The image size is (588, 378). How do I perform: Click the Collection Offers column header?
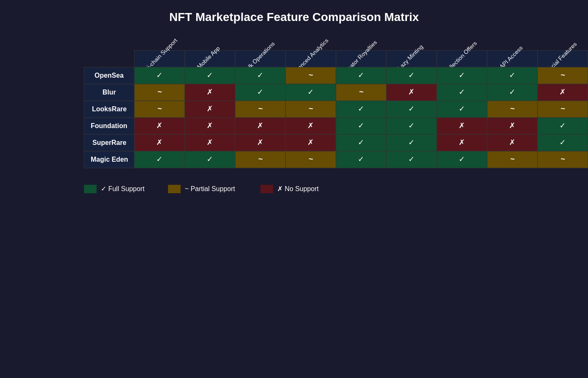coord(462,59)
